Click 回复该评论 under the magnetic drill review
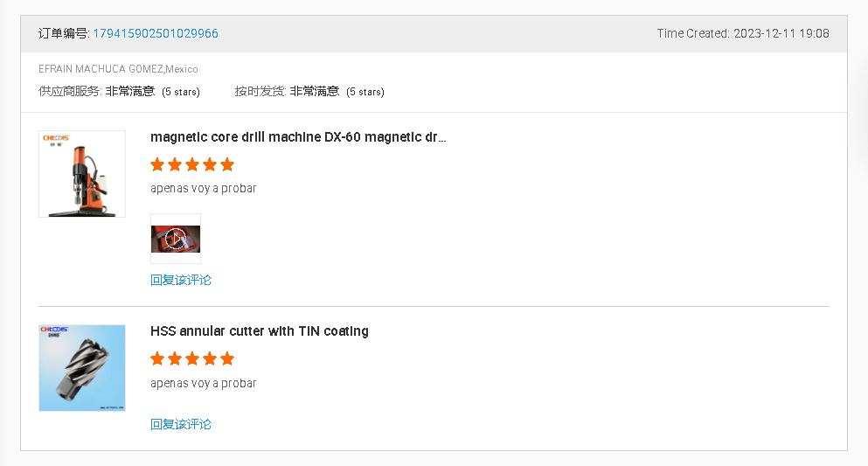 [181, 281]
